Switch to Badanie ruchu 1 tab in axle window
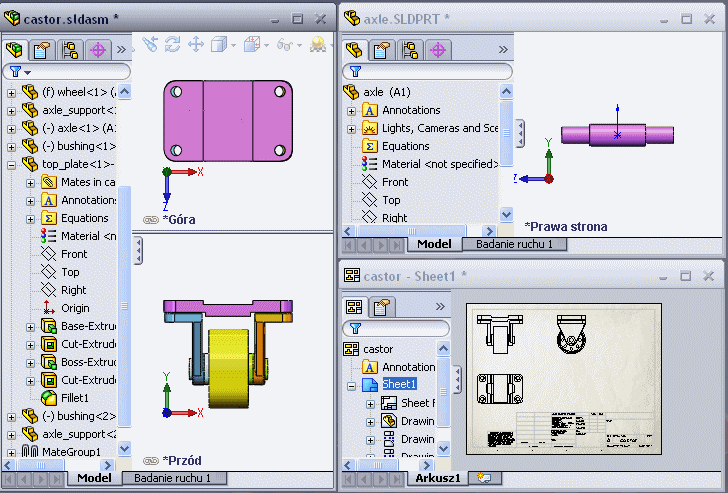Image resolution: width=728 pixels, height=493 pixels. pyautogui.click(x=520, y=244)
